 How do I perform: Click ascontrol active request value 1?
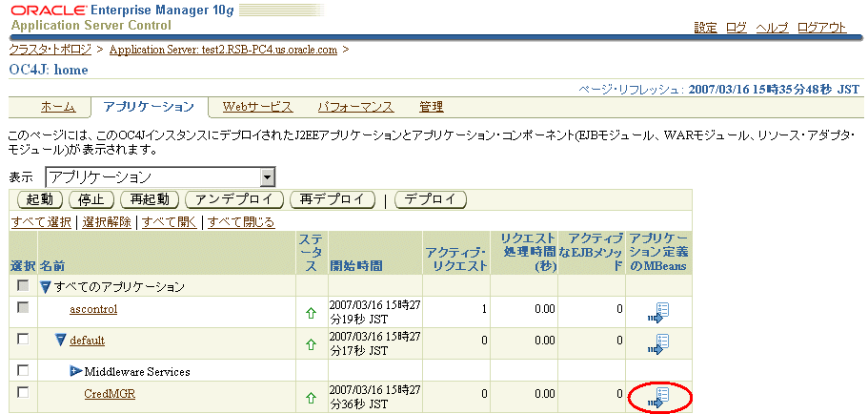tap(484, 309)
